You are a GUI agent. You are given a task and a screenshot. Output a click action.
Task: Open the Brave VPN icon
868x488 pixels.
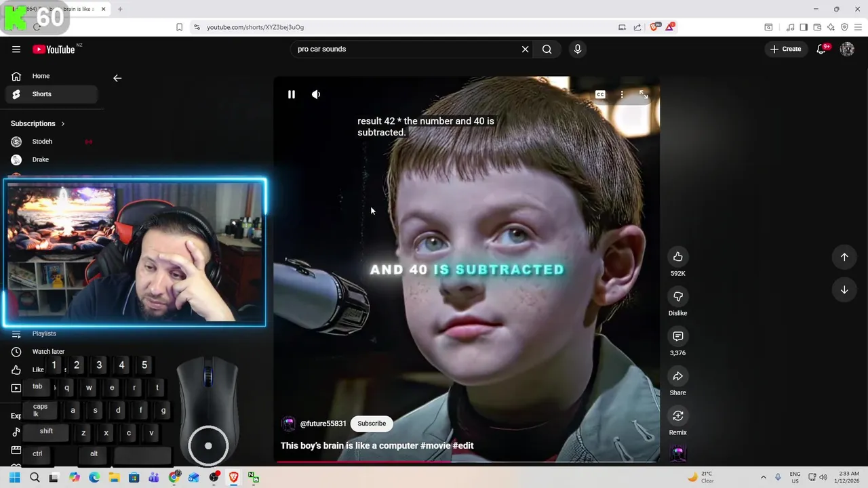(844, 27)
